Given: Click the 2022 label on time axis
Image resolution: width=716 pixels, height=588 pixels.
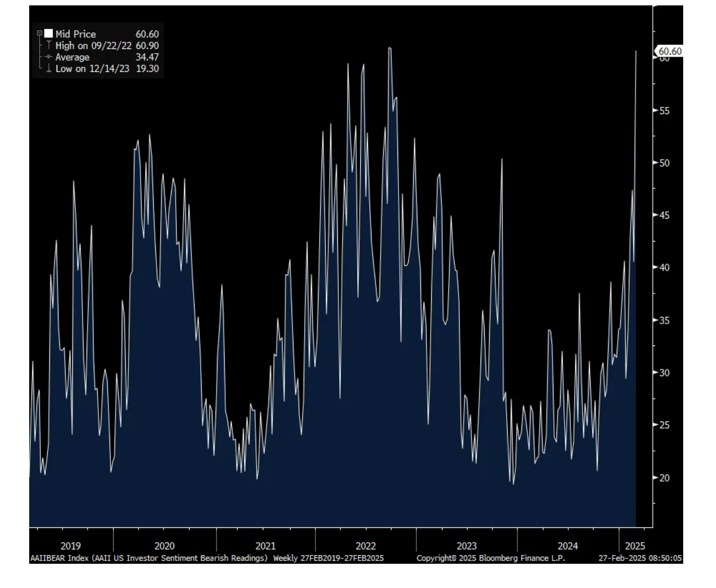Looking at the screenshot, I should [x=366, y=546].
